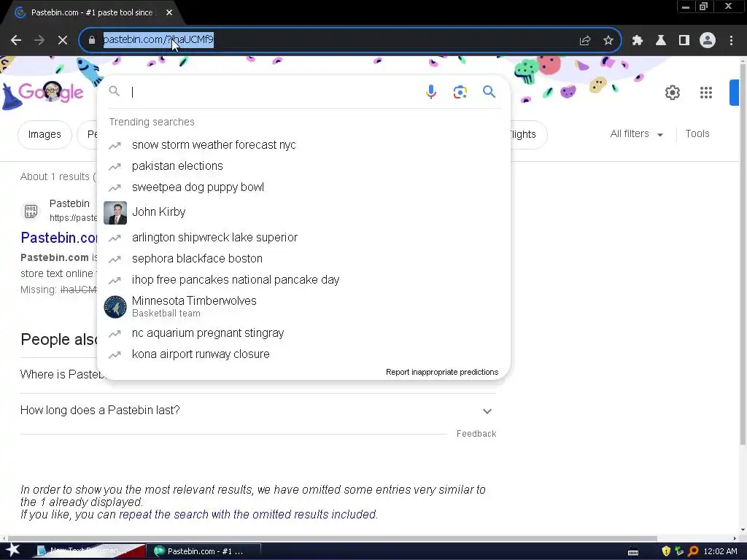
Task: Click the address bar URL text
Action: tap(158, 39)
